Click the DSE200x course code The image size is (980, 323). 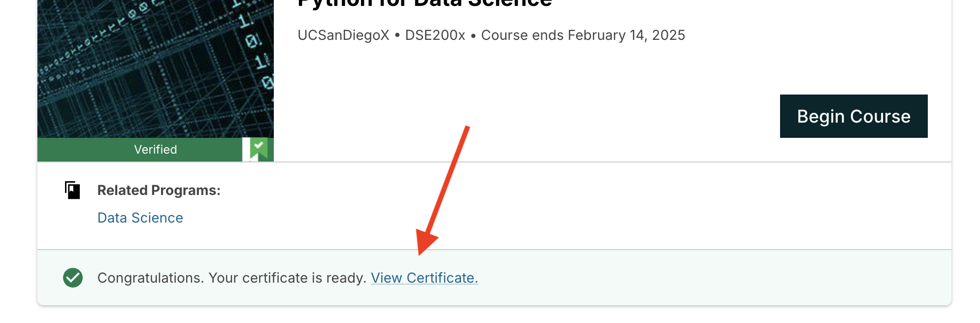tap(435, 35)
